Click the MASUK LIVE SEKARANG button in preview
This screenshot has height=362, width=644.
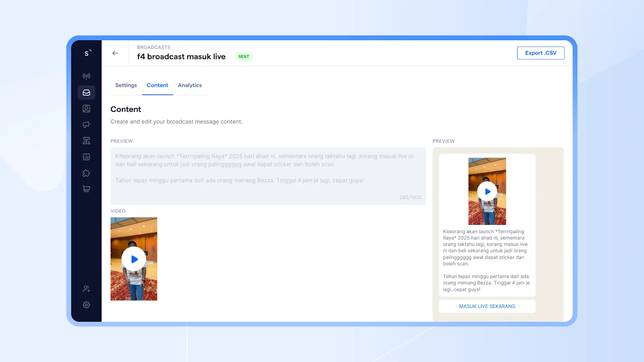tap(487, 306)
